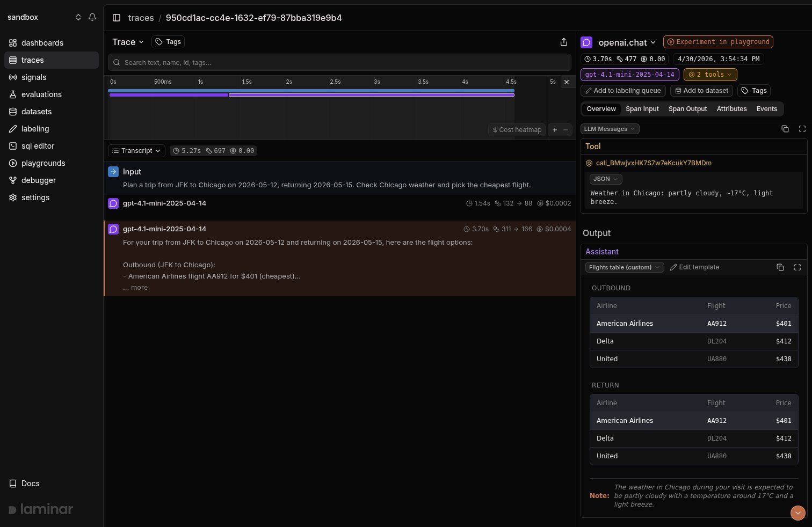Expand LLM messages to fullscreen

[802, 129]
